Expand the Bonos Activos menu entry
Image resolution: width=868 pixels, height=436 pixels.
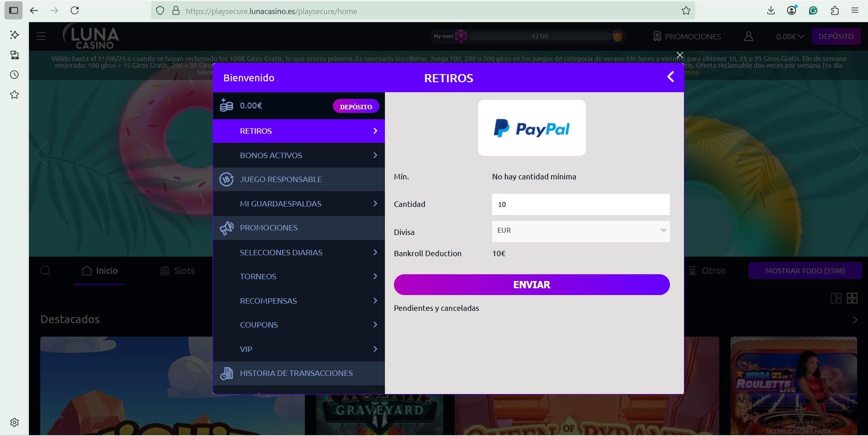(x=299, y=155)
